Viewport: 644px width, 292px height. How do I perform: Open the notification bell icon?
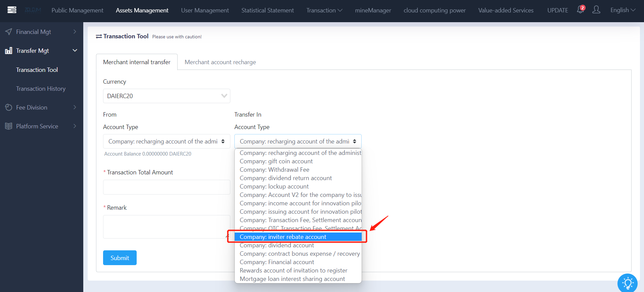click(x=580, y=10)
